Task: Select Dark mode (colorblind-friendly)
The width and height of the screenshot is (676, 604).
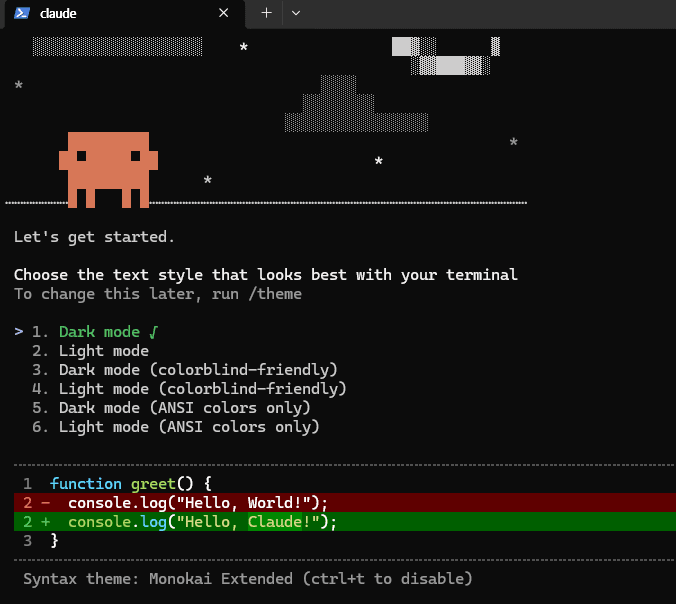Action: click(198, 370)
